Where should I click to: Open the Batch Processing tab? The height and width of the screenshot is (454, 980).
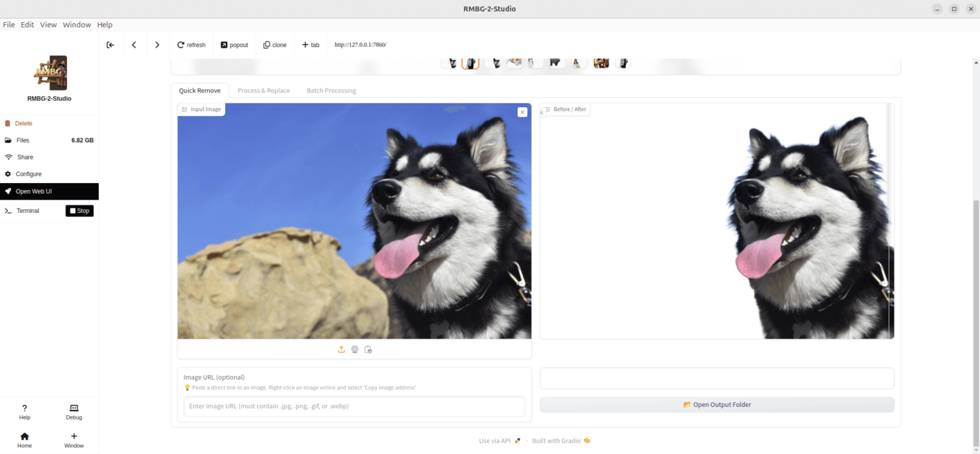pos(331,90)
